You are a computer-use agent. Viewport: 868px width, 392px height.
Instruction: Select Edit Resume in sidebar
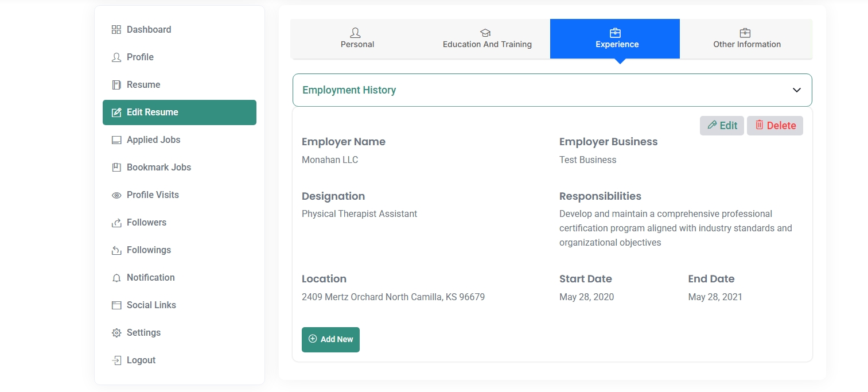[x=180, y=112]
